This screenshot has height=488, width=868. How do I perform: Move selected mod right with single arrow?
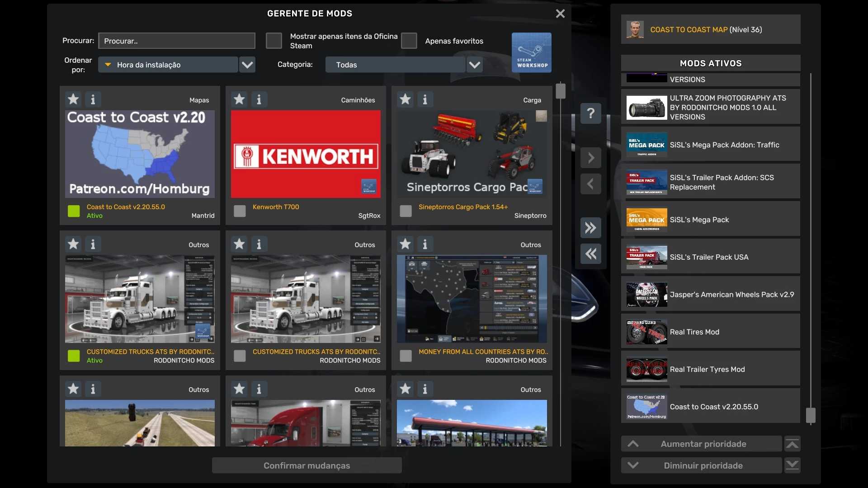pos(590,158)
